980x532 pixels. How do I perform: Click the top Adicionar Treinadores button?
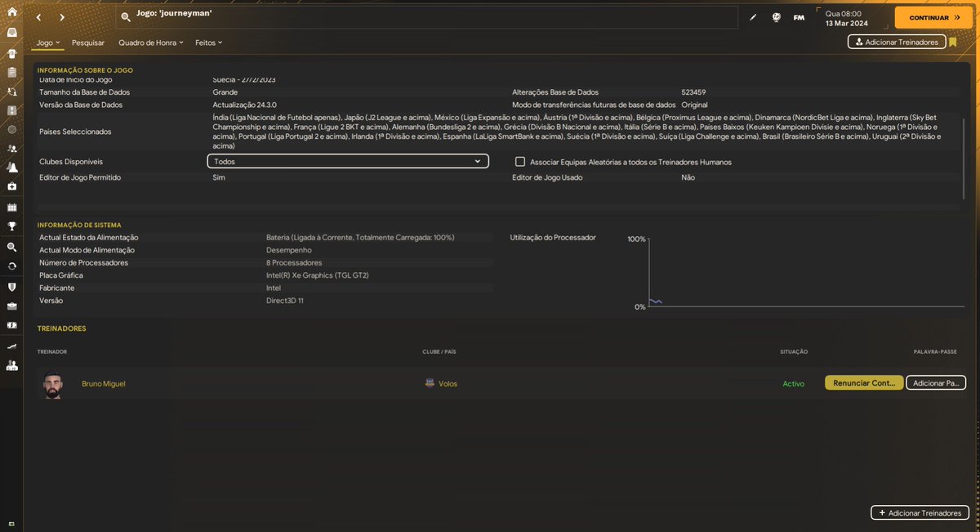[897, 42]
